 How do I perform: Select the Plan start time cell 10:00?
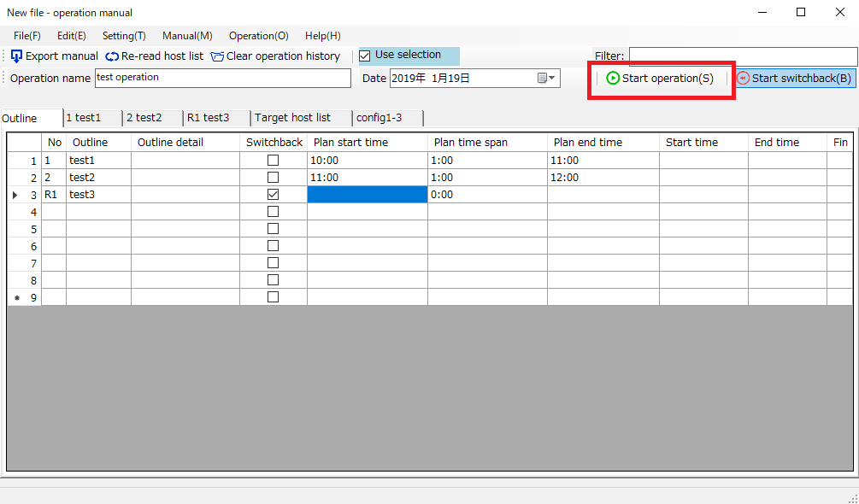367,161
